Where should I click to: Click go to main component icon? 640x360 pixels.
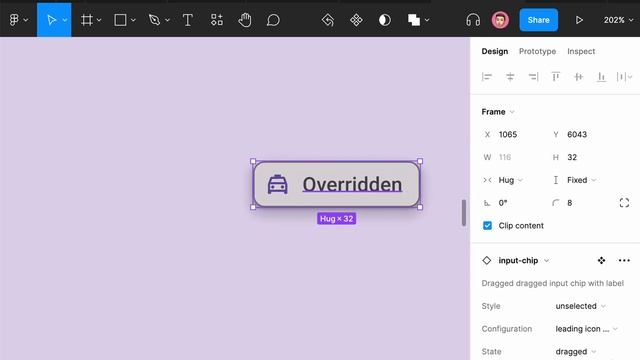click(601, 260)
